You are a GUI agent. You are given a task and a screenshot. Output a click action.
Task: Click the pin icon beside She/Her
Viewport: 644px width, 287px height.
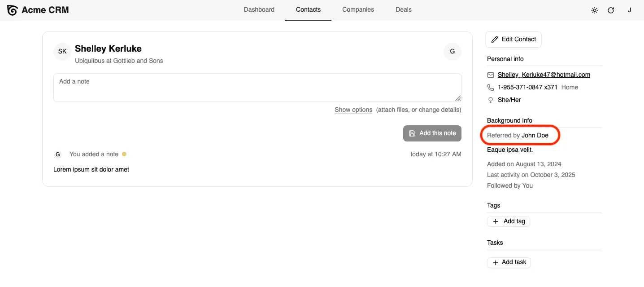(x=490, y=100)
